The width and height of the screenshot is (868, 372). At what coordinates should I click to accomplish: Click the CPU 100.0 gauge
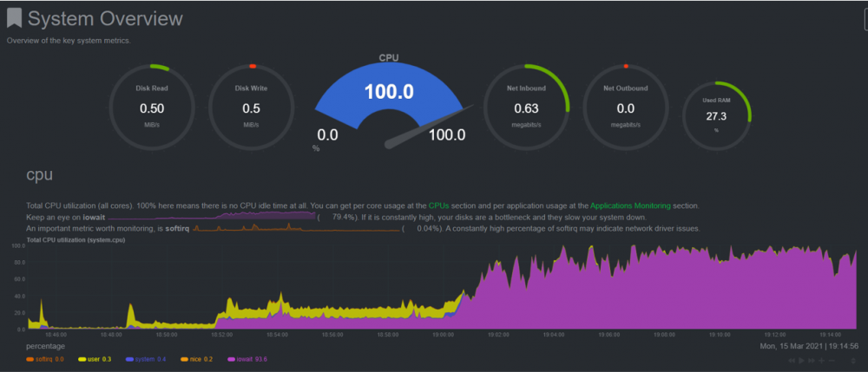coord(389,103)
